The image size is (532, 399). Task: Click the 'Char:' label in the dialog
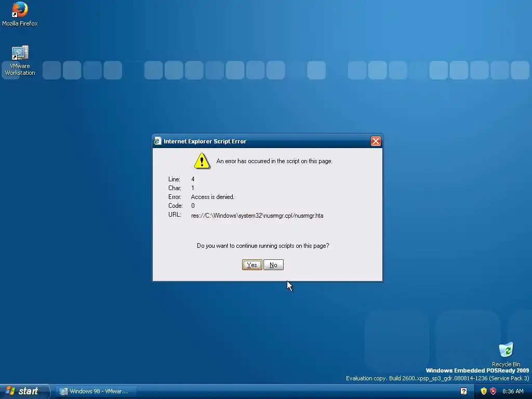pos(175,188)
